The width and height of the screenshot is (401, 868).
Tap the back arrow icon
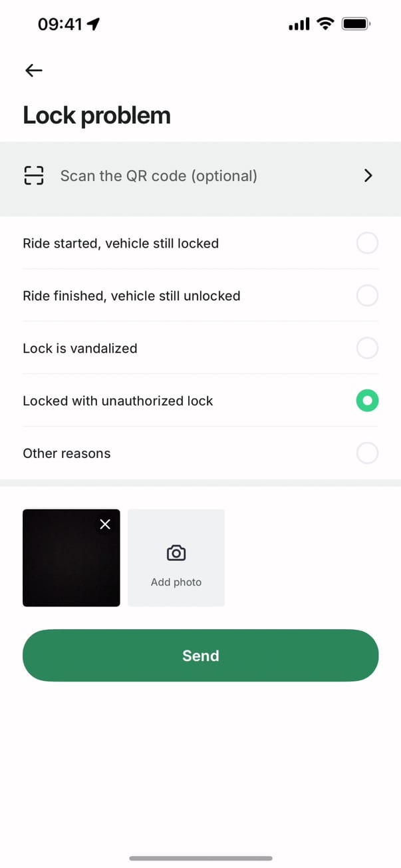click(33, 70)
